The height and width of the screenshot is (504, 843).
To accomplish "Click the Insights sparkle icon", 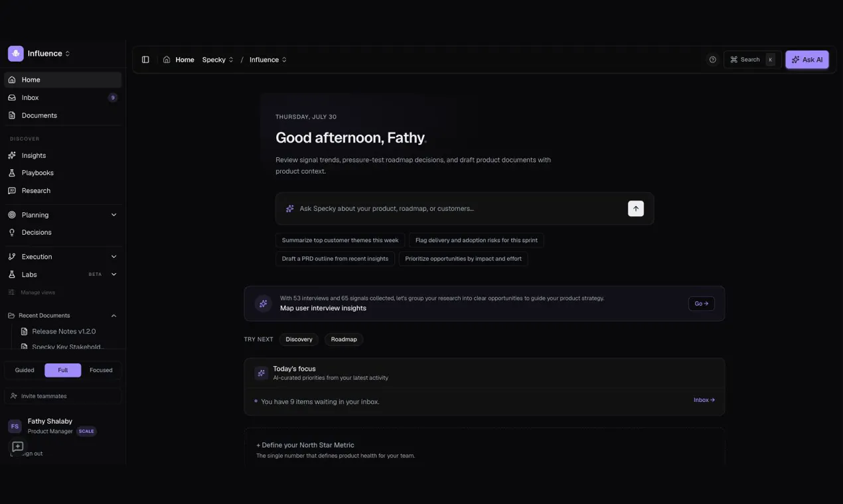I will pos(12,155).
